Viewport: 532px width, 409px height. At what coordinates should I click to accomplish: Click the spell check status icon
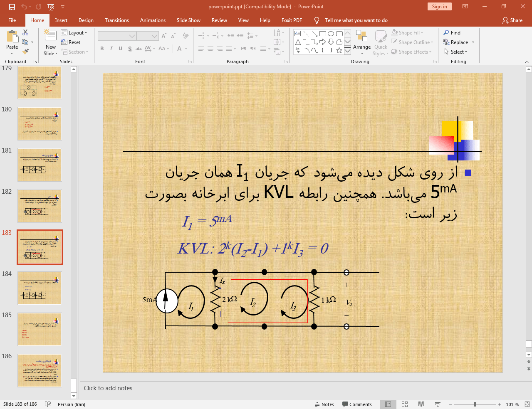48,404
